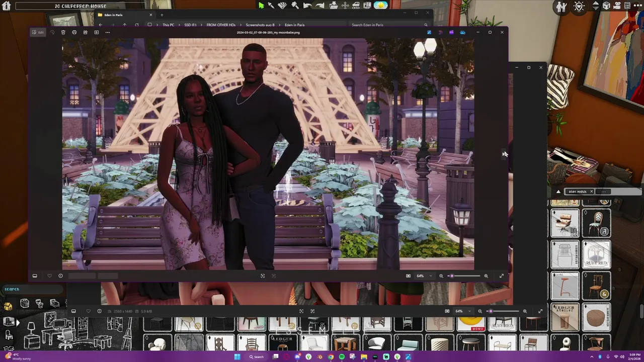Viewport: 644px width, 362px height.
Task: Select the Ledger Atelier catalog item
Action: 565,317
